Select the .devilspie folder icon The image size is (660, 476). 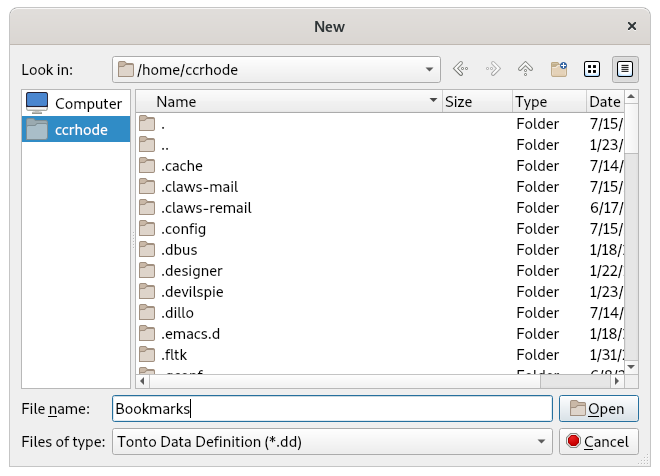coord(147,292)
